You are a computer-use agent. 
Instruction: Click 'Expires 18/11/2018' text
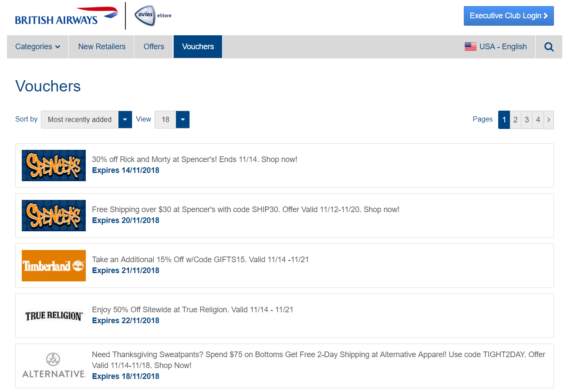(x=126, y=376)
